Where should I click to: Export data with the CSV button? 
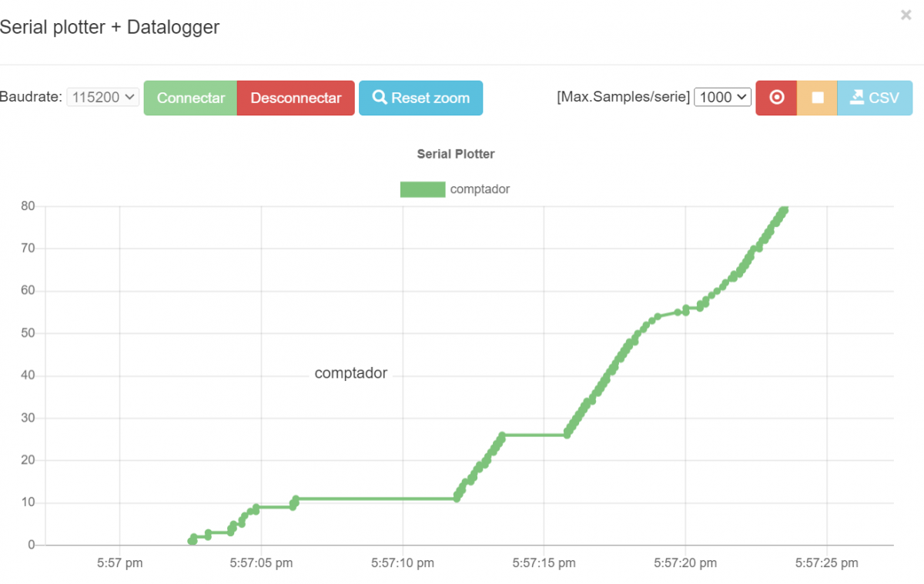[874, 98]
